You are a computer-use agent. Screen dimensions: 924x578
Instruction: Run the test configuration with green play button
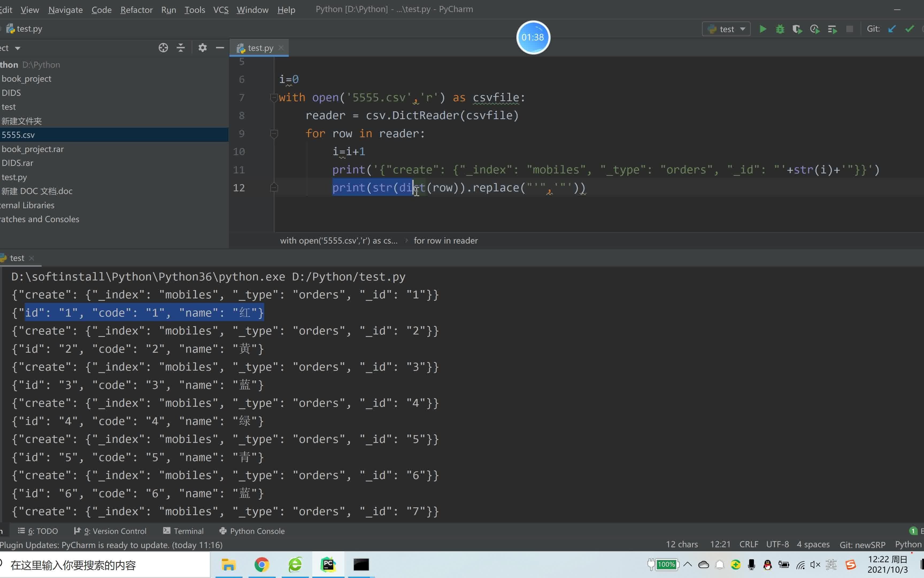click(763, 29)
